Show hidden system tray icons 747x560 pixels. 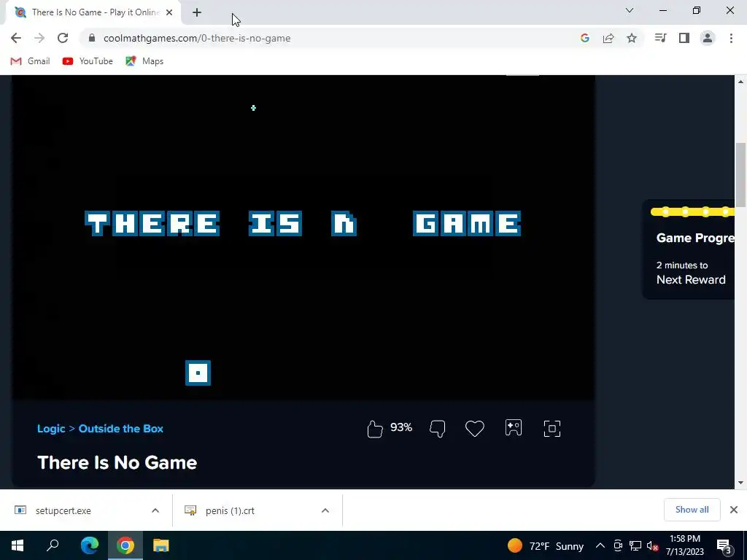pyautogui.click(x=600, y=545)
